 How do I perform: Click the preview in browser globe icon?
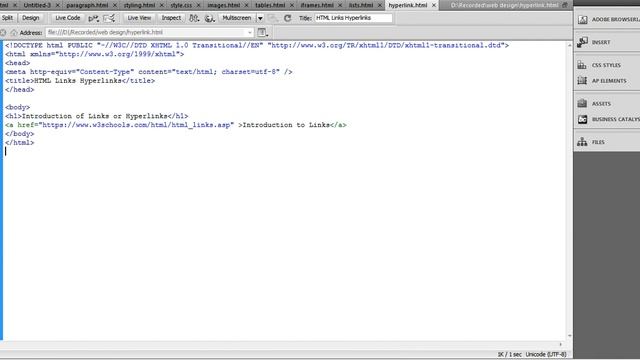coord(210,18)
